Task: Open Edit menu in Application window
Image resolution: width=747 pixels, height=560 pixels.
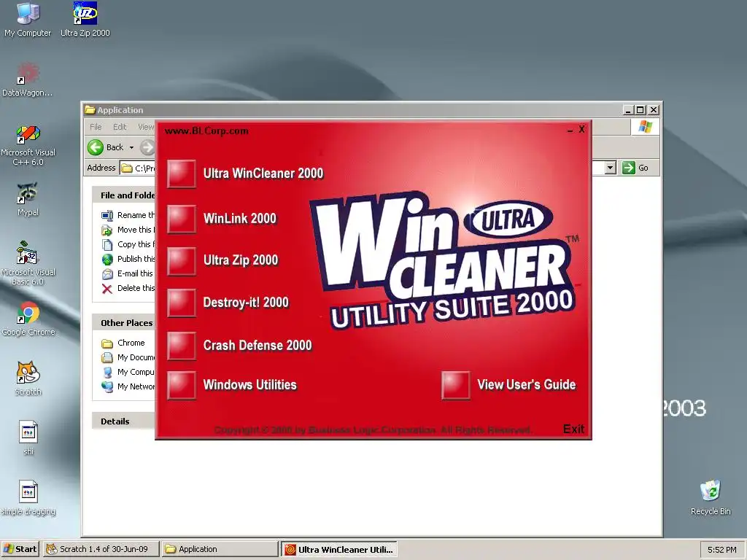Action: [120, 127]
